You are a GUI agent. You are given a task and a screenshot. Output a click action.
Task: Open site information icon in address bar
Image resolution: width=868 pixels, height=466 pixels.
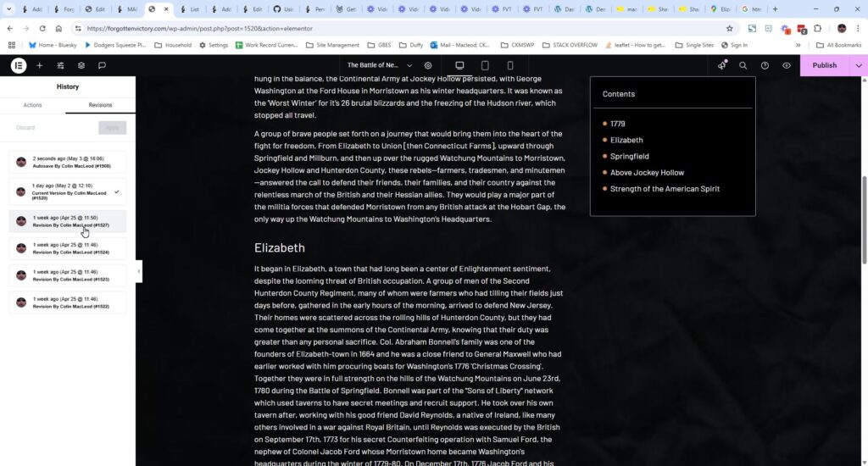pos(78,28)
